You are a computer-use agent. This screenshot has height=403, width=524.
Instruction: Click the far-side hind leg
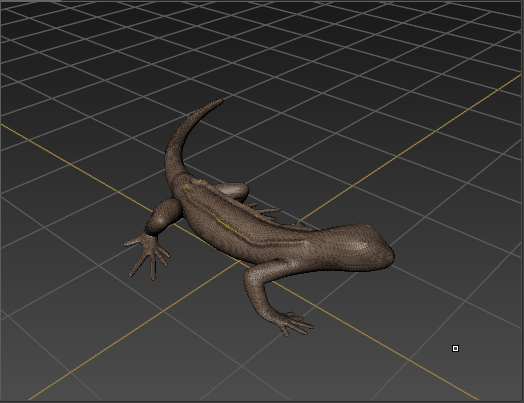[x=234, y=191]
